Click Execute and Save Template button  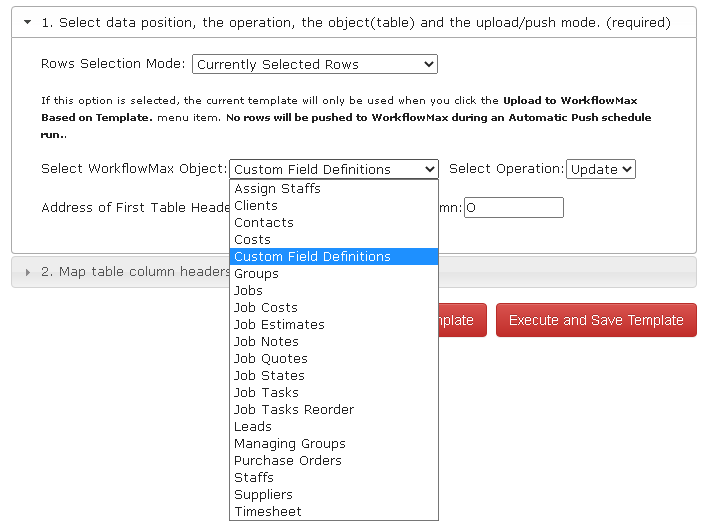(x=596, y=320)
